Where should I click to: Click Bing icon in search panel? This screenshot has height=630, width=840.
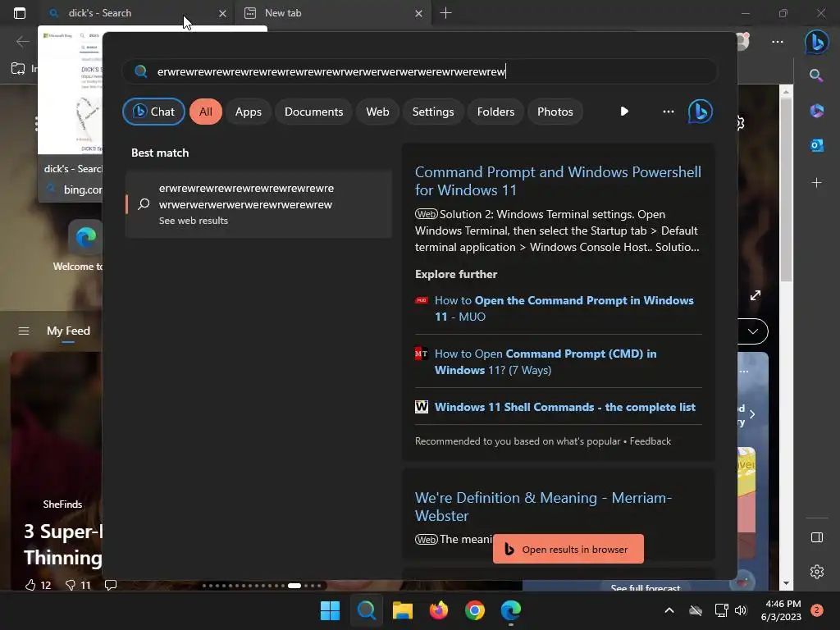(x=701, y=112)
